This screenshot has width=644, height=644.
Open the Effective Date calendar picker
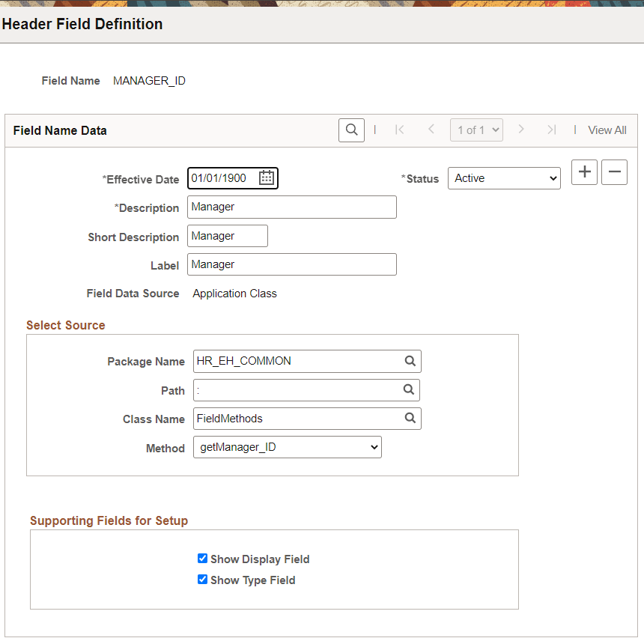[x=267, y=178]
